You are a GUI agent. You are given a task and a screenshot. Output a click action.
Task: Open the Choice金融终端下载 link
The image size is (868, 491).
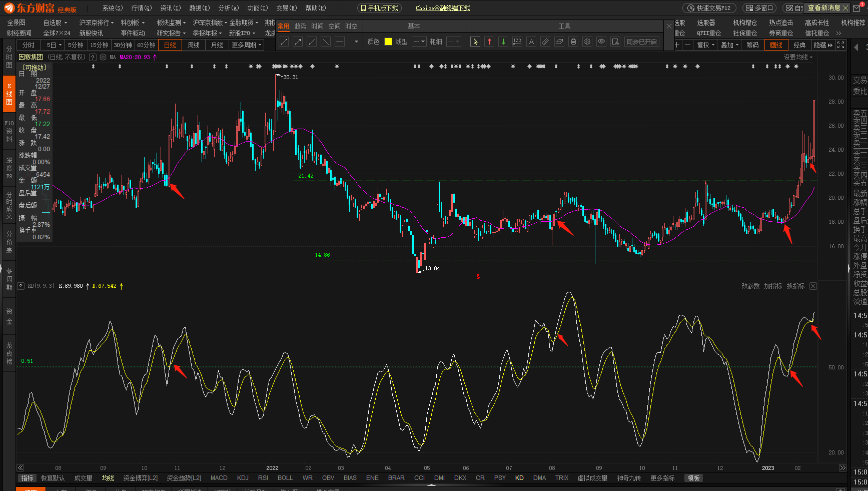[443, 8]
